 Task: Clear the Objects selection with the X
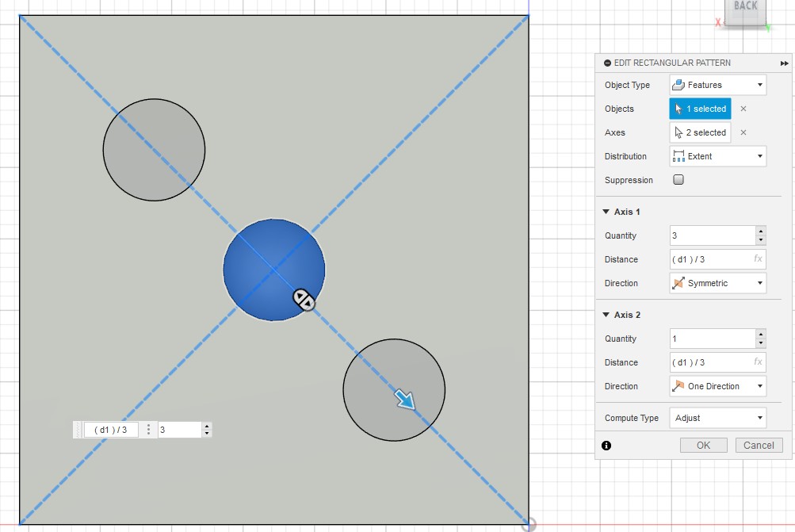tap(743, 109)
